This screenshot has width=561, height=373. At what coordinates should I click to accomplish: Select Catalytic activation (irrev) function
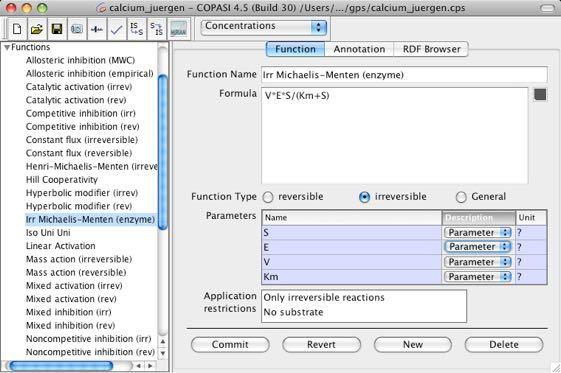(79, 87)
